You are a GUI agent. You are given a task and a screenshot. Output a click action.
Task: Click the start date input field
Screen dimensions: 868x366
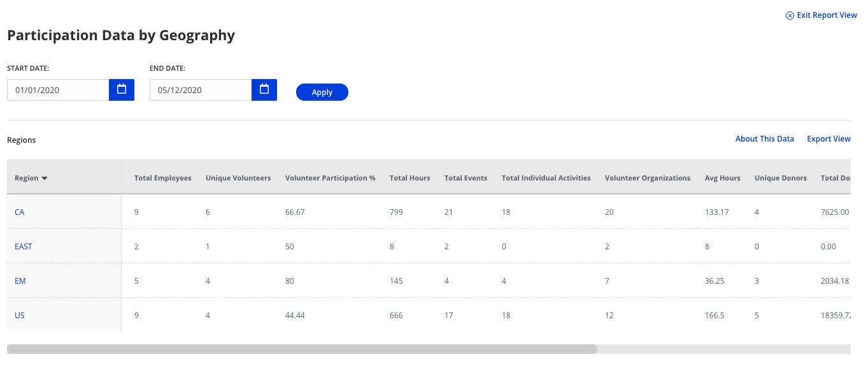point(59,90)
